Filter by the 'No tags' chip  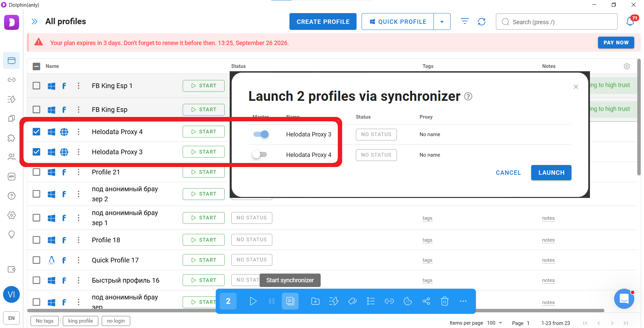[x=45, y=321]
